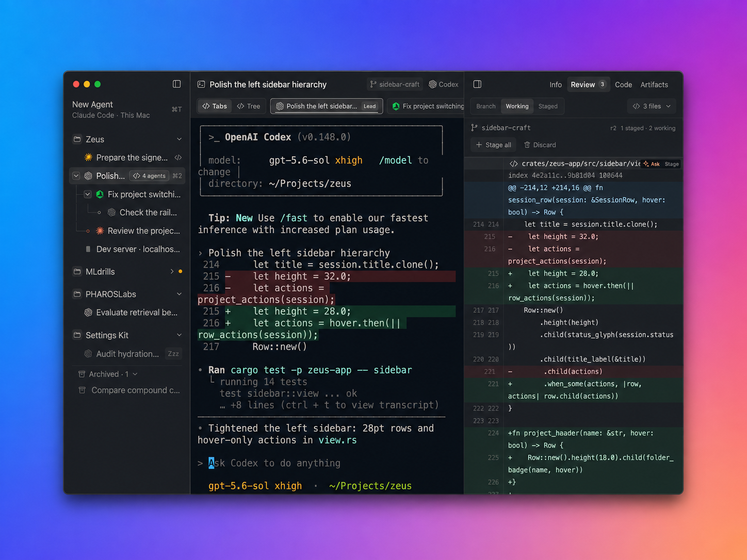Click the green agent icon on Fix project switchi...
Screen dimensions: 747x560
(100, 194)
